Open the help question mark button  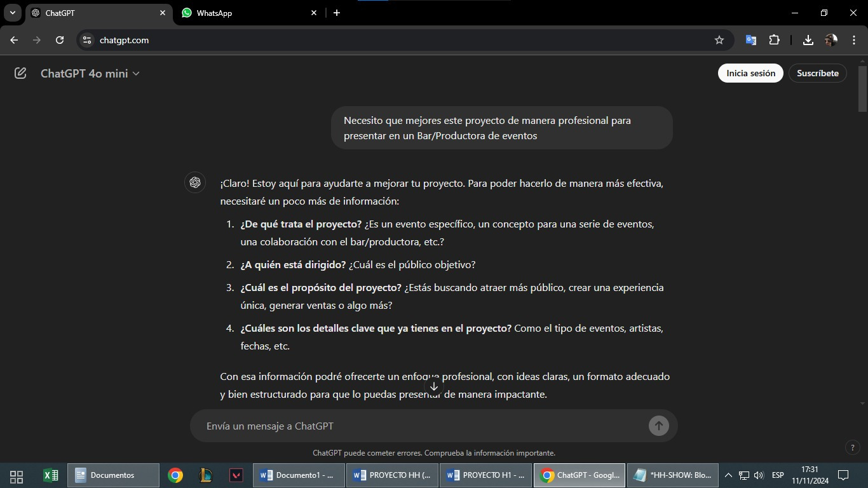click(853, 448)
